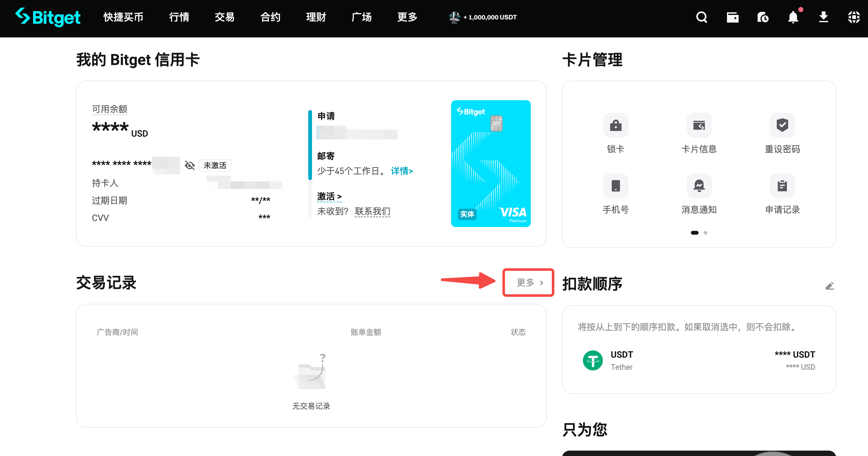Screen dimensions: 868x456
Task: Switch to the 理财 menu item
Action: (x=316, y=17)
